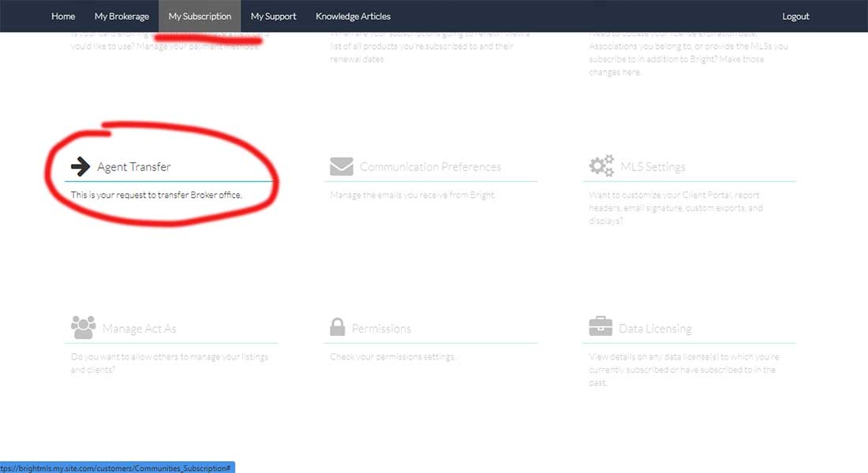The height and width of the screenshot is (473, 868).
Task: Click the Permissions padlock icon
Action: pyautogui.click(x=337, y=327)
